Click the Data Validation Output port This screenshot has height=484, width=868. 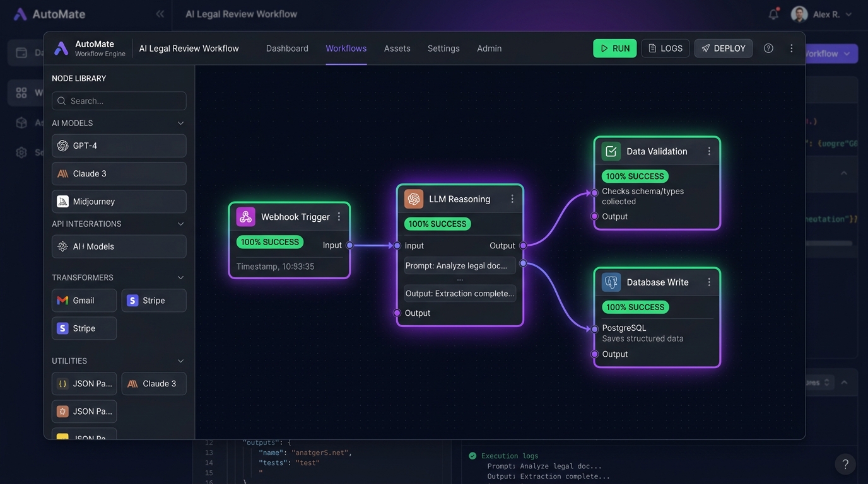coord(594,216)
